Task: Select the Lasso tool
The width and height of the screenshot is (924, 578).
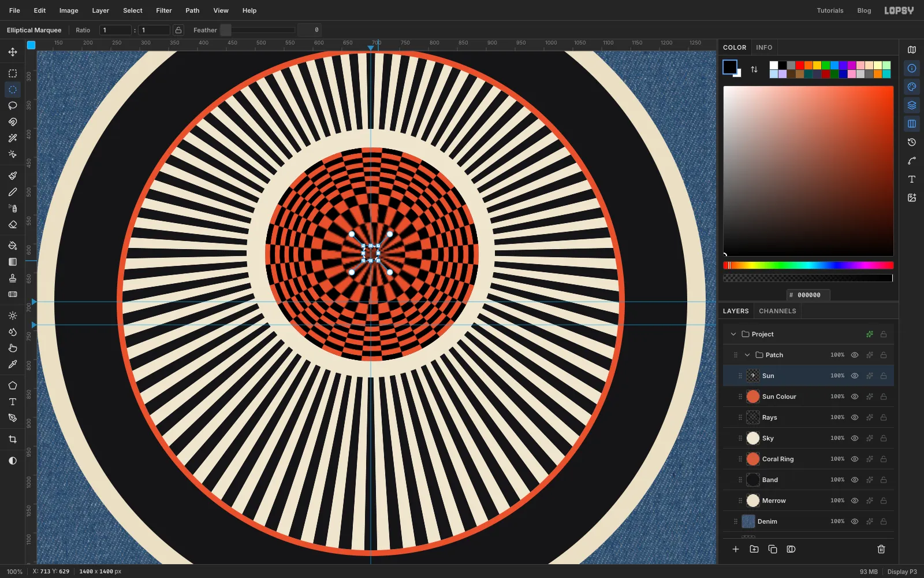Action: pos(13,106)
